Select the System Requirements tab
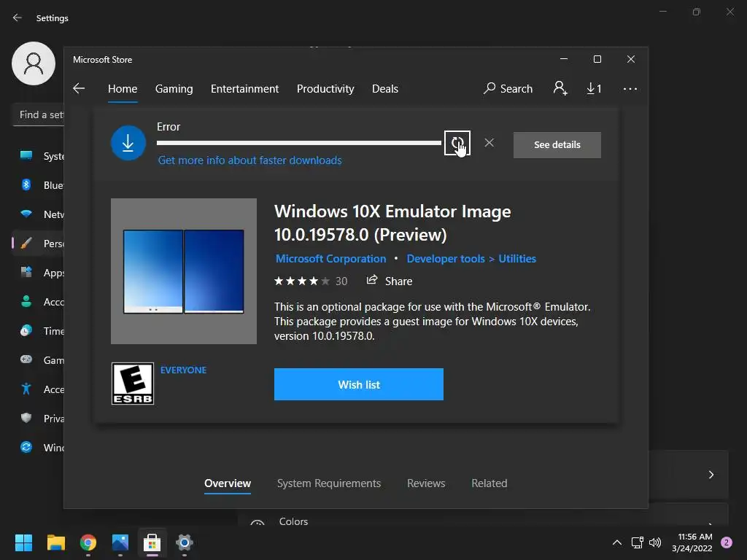The width and height of the screenshot is (747, 560). (x=329, y=483)
